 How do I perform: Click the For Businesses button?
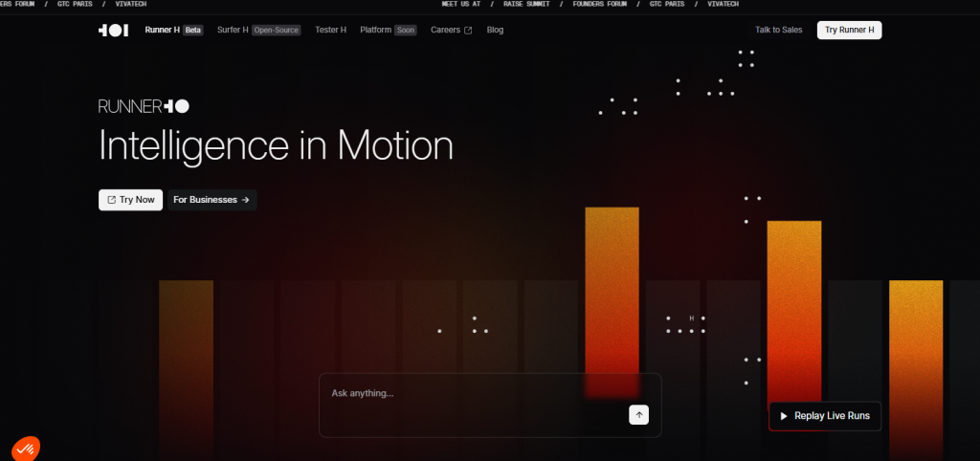click(212, 200)
